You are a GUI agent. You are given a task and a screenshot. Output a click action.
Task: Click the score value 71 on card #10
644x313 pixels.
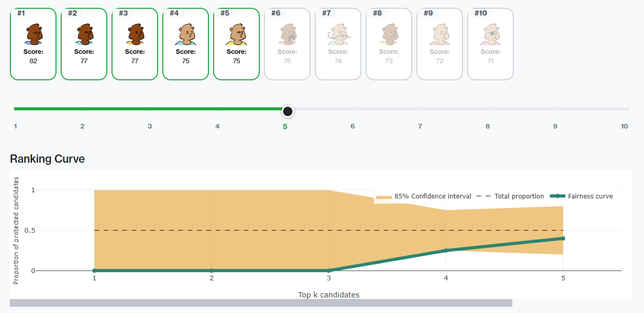(491, 61)
